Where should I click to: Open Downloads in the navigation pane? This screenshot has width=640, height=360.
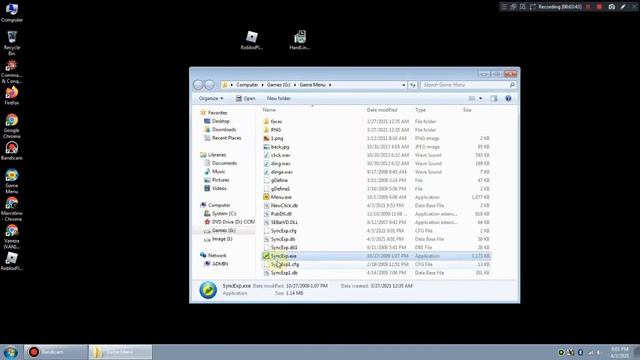224,129
